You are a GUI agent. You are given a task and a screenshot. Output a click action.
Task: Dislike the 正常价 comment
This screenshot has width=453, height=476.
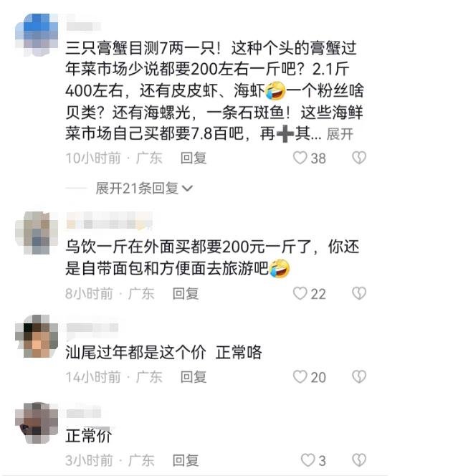359,460
